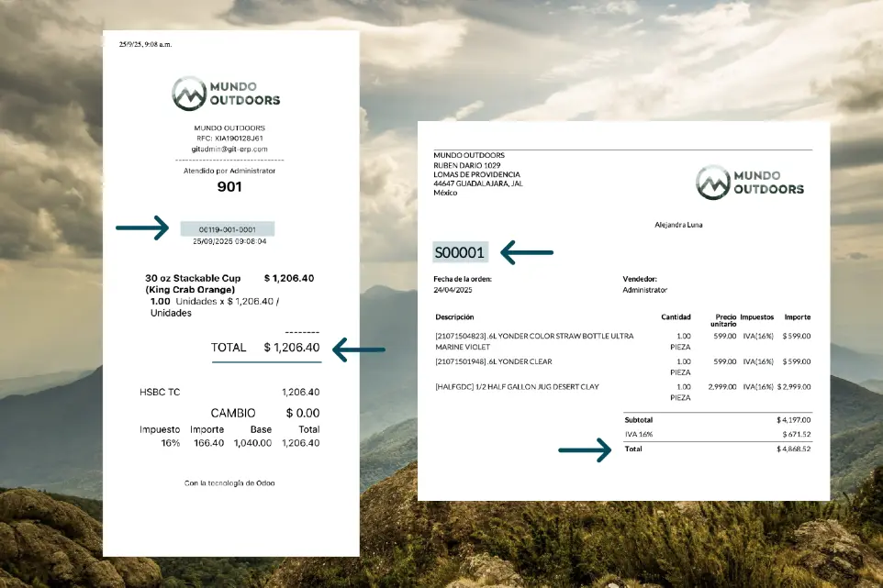
Task: Open the gitadmin@git-erp.com email address
Action: point(229,149)
